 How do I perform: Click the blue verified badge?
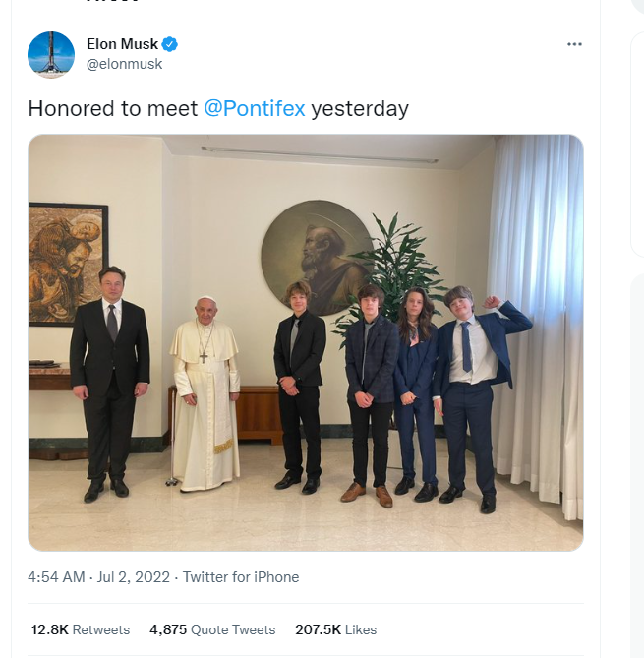point(170,44)
